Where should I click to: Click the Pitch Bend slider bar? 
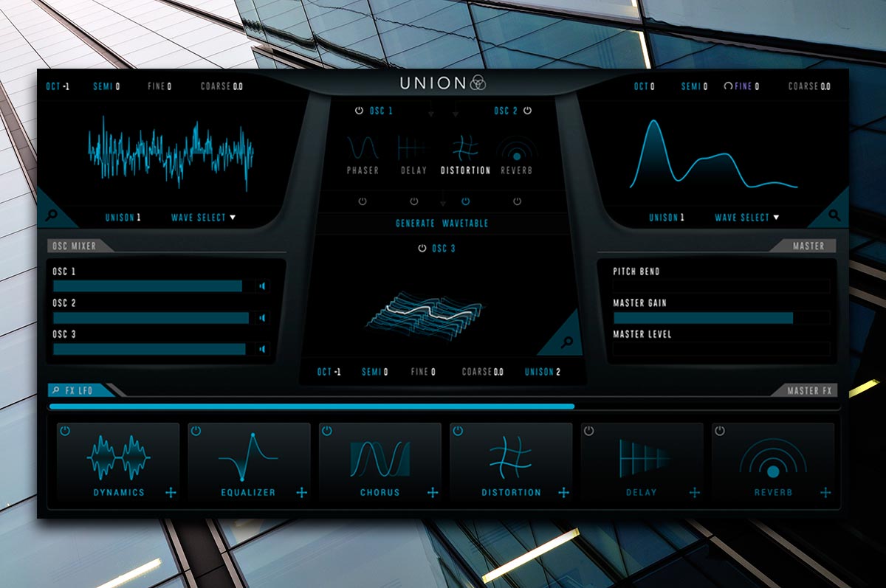[x=721, y=286]
